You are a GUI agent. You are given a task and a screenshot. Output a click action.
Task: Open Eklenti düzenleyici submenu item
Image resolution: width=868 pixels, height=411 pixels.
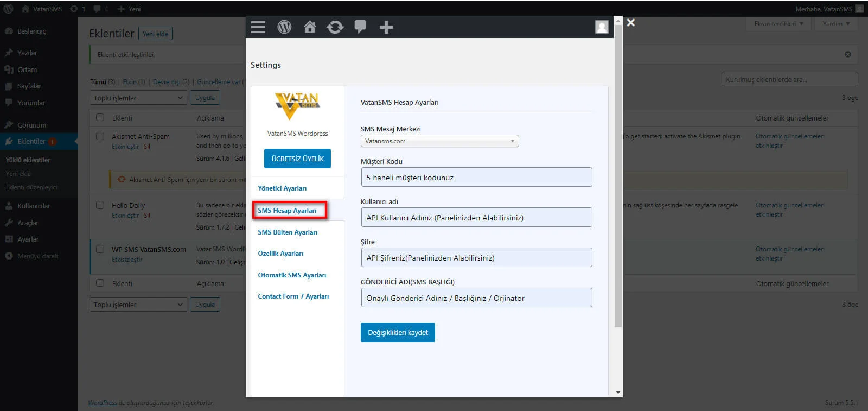coord(31,187)
